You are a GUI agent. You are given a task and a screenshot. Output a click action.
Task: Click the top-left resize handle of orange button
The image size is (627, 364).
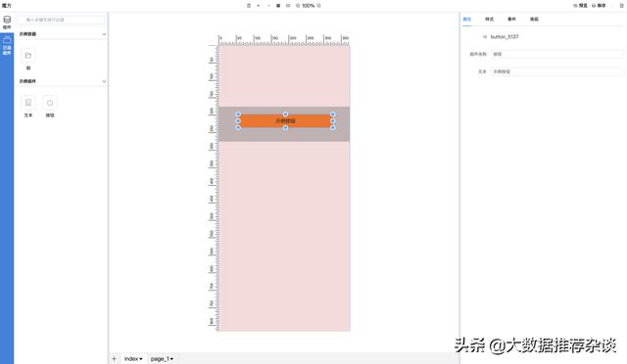click(238, 114)
